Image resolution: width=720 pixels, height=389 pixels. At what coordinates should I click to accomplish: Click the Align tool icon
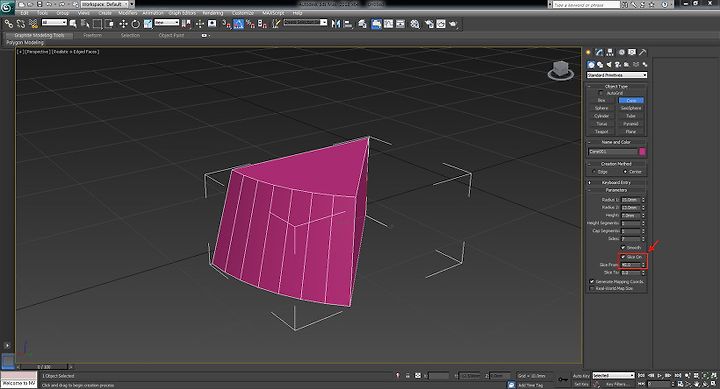point(348,24)
